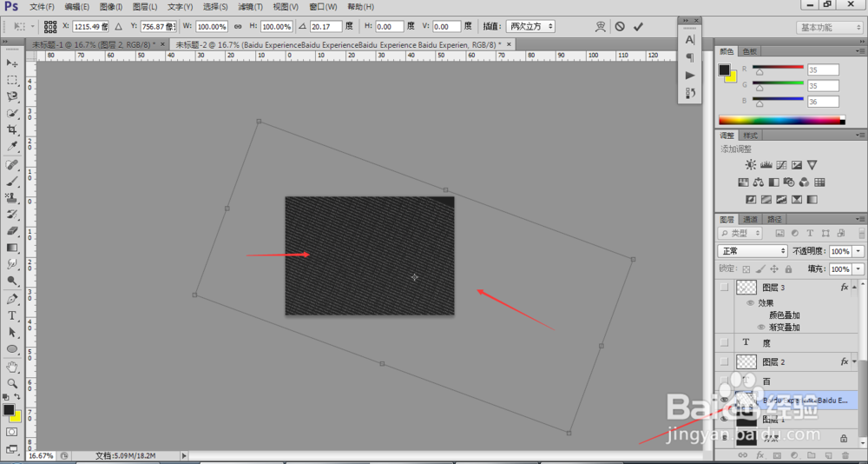
Task: Switch to the 色板 tab
Action: [x=750, y=51]
